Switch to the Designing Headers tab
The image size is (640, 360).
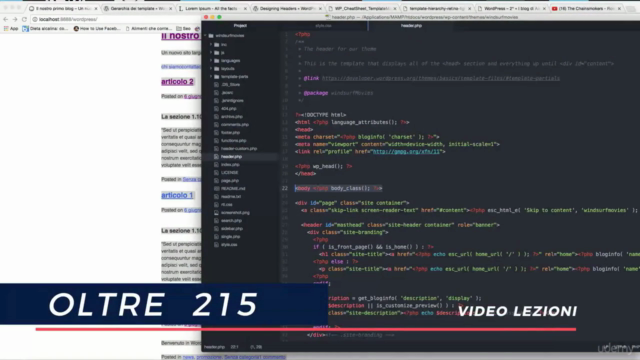click(287, 8)
